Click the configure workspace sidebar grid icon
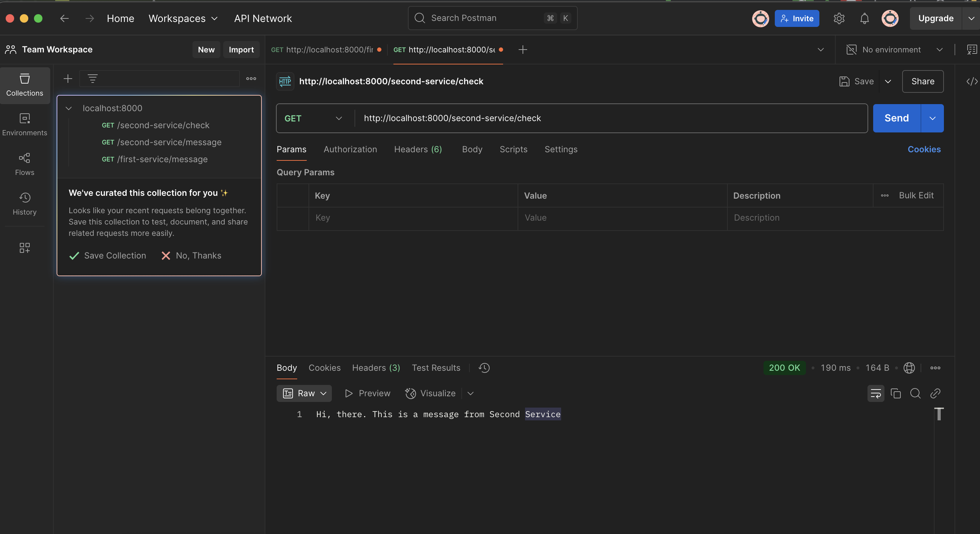The image size is (980, 534). [25, 248]
